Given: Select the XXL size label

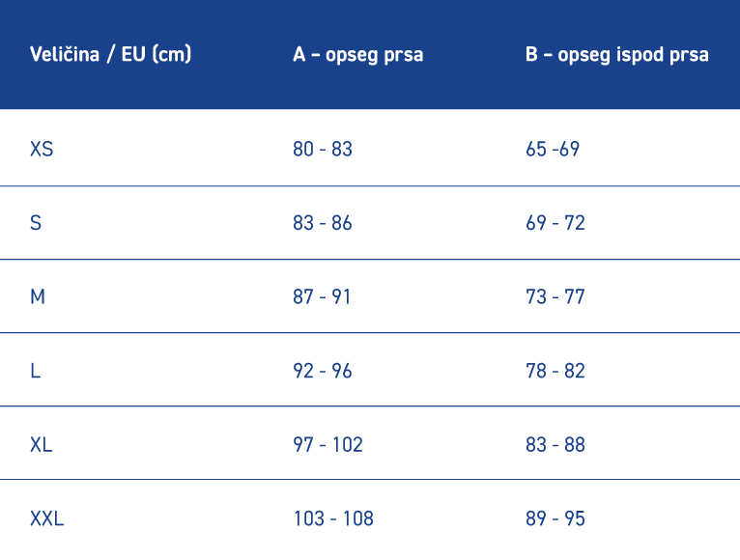Looking at the screenshot, I should [x=46, y=518].
